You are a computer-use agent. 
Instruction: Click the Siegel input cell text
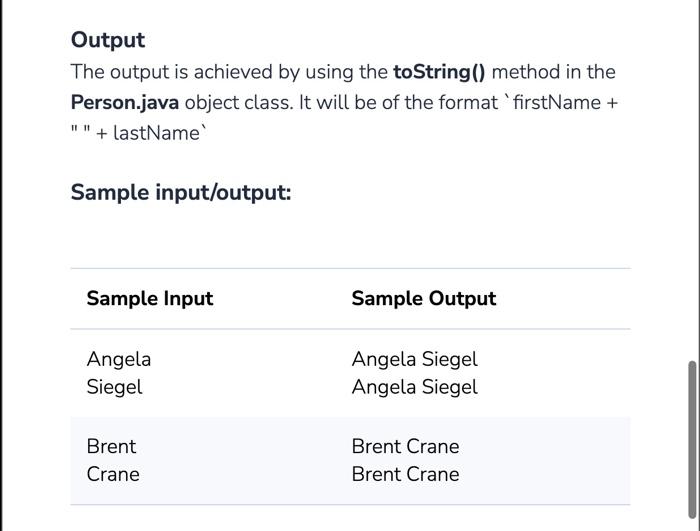(x=114, y=387)
